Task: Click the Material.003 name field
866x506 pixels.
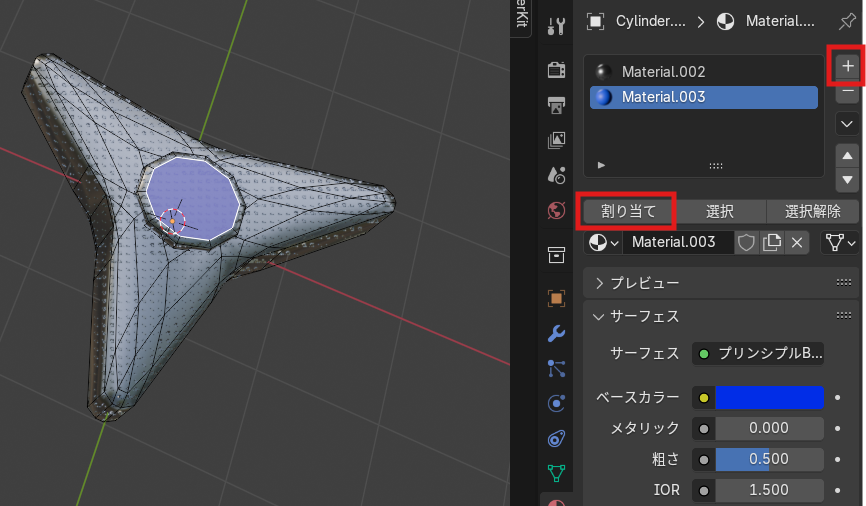Action: pos(678,243)
